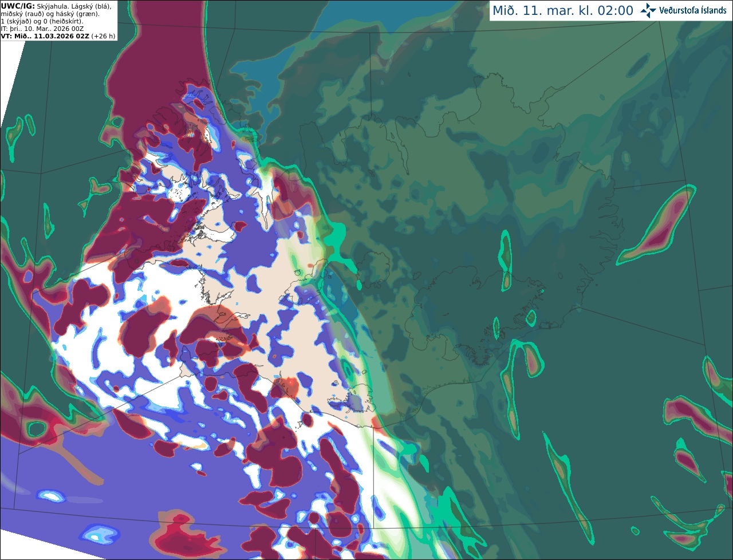Select the 'IT: þri.. 10. Mar.. 2026 00Z' line

(42, 29)
